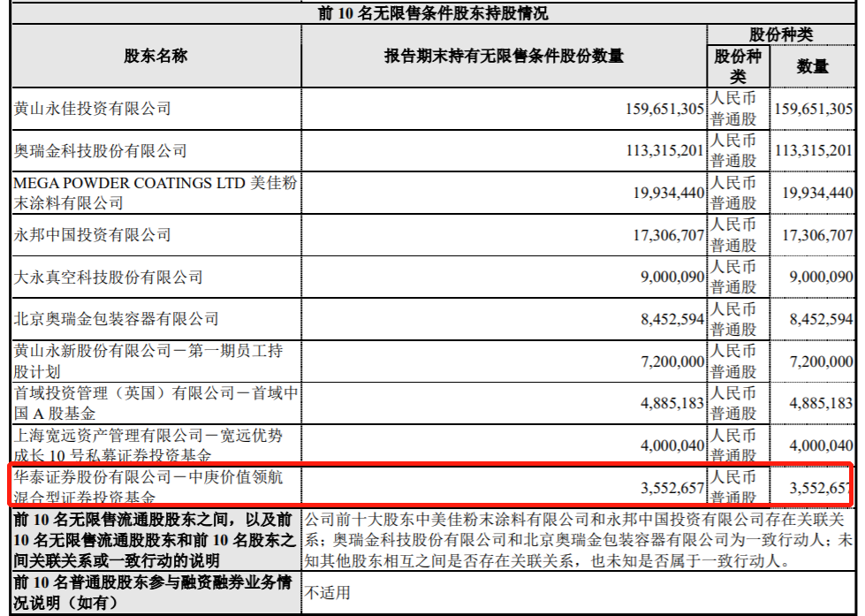The width and height of the screenshot is (865, 616).
Task: Click 人民币普通股 in the 黄山永佳投资有限公司 row
Action: tap(733, 108)
